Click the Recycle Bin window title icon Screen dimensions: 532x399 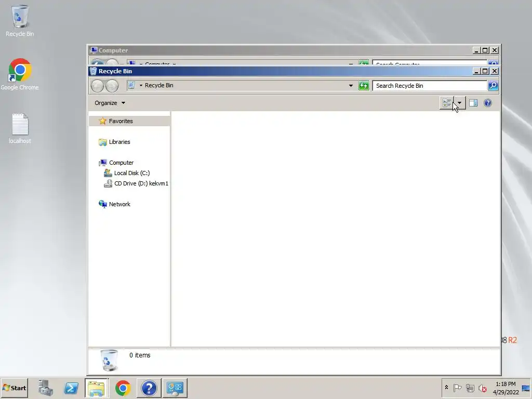click(94, 71)
